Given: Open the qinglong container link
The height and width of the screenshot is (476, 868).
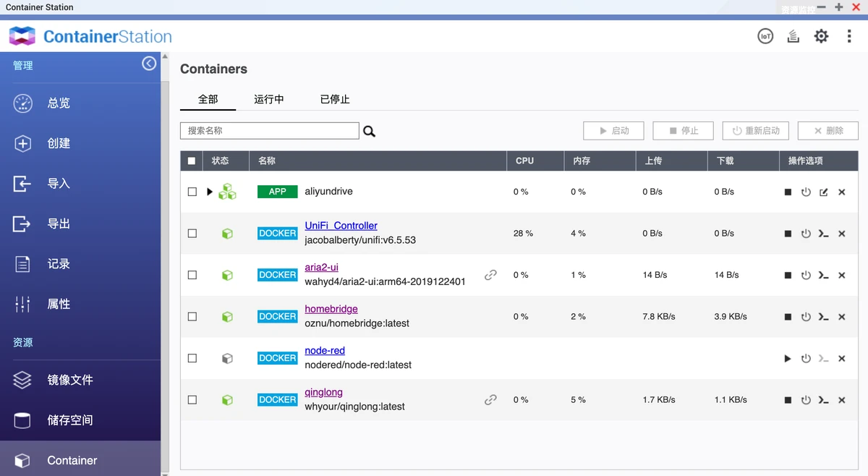Looking at the screenshot, I should 323,392.
